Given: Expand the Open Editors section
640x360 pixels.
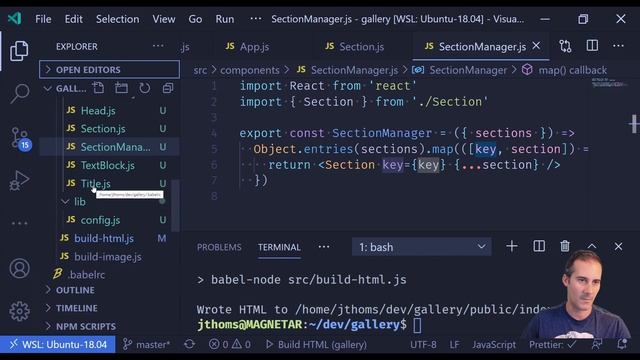Looking at the screenshot, I should pos(109,70).
